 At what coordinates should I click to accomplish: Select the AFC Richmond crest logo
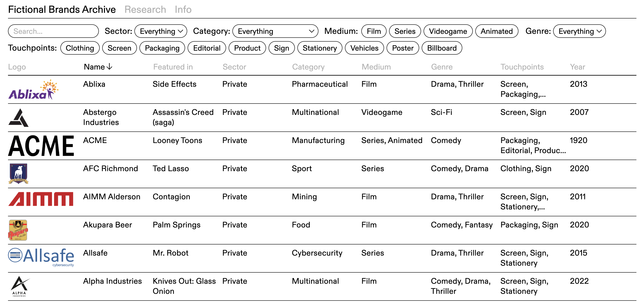pyautogui.click(x=19, y=174)
